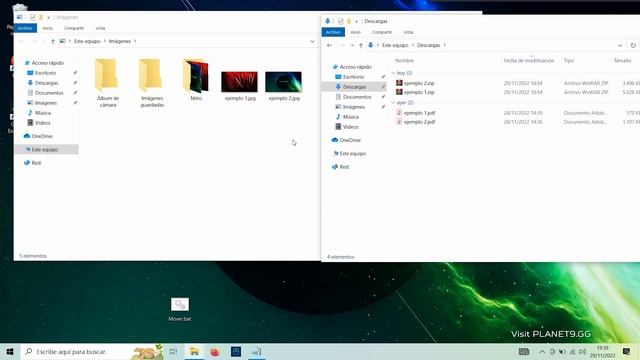This screenshot has width=640, height=360.
Task: Open the Vista tab in the Descargas window
Action: coord(408,32)
